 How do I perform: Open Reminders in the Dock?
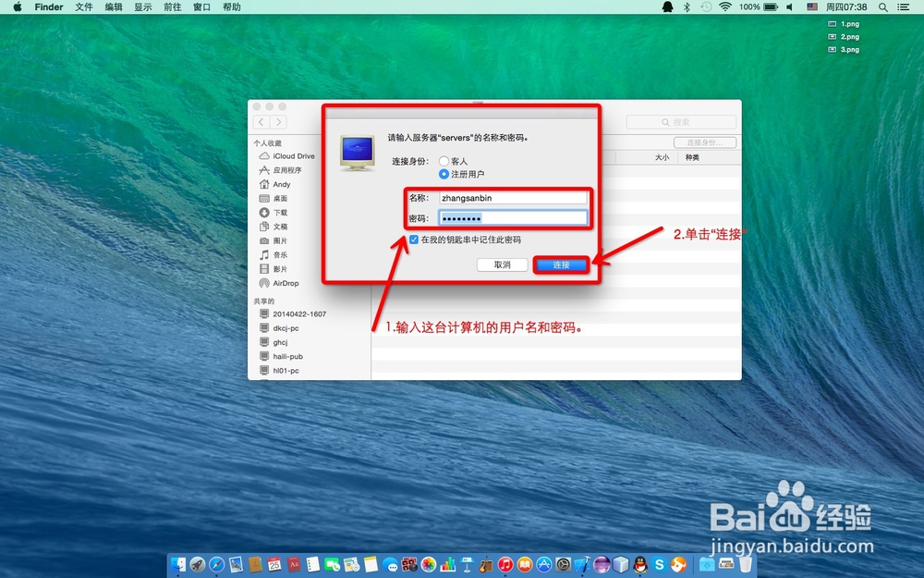tap(313, 564)
